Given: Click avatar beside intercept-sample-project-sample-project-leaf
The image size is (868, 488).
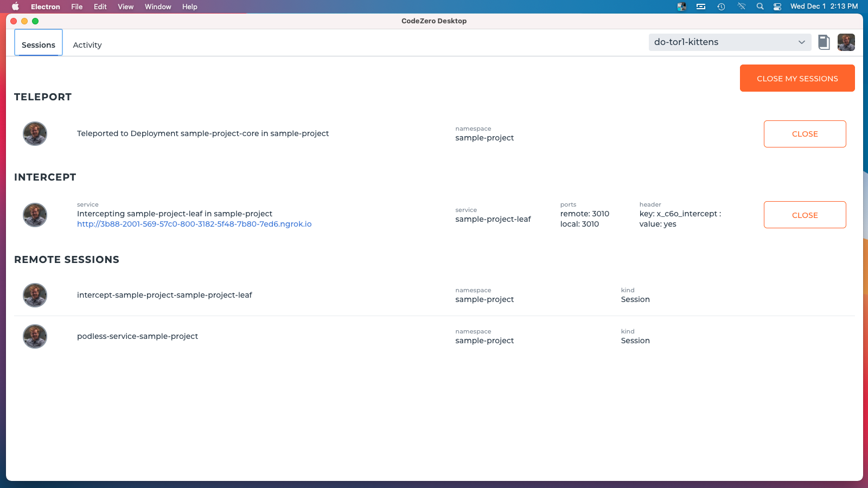Looking at the screenshot, I should point(35,296).
